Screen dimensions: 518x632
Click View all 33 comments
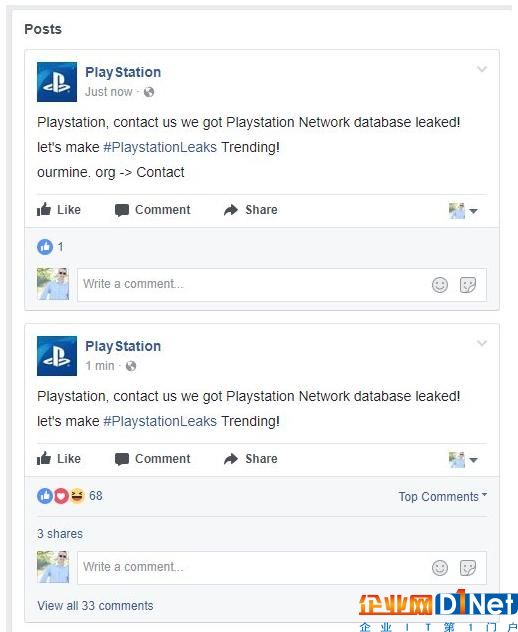pyautogui.click(x=95, y=605)
